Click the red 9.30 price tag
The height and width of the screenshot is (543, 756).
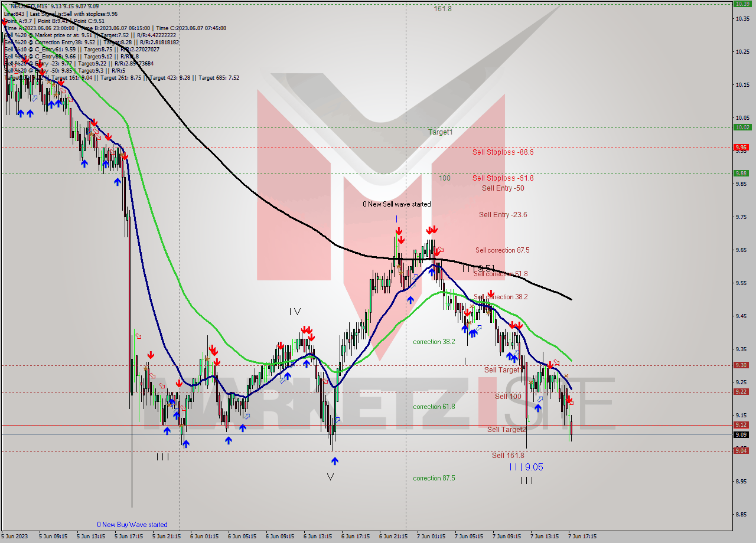pyautogui.click(x=741, y=365)
